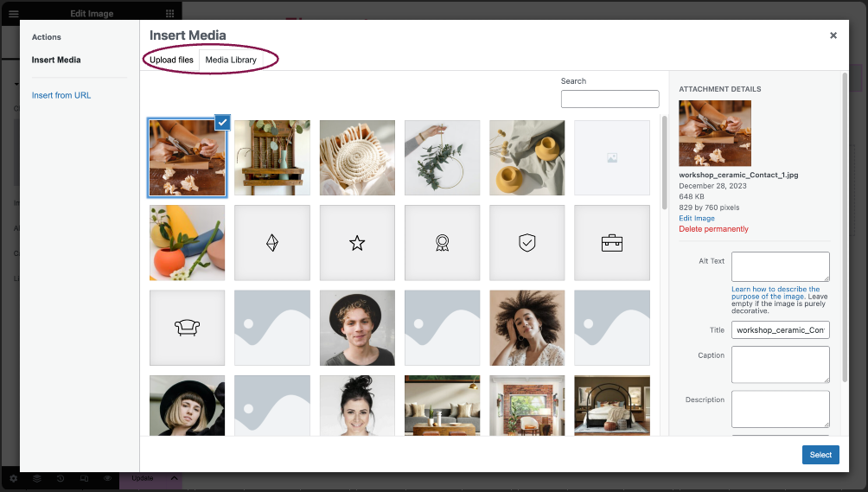
Task: Pick the shield checkmark icon thumbnail
Action: pyautogui.click(x=527, y=243)
